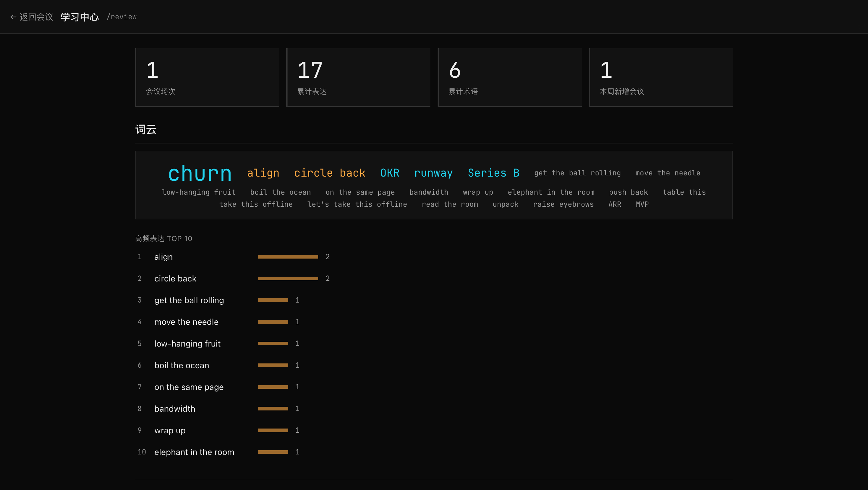Select the large 'churn' word in cloud
The image size is (868, 490).
[x=200, y=173]
